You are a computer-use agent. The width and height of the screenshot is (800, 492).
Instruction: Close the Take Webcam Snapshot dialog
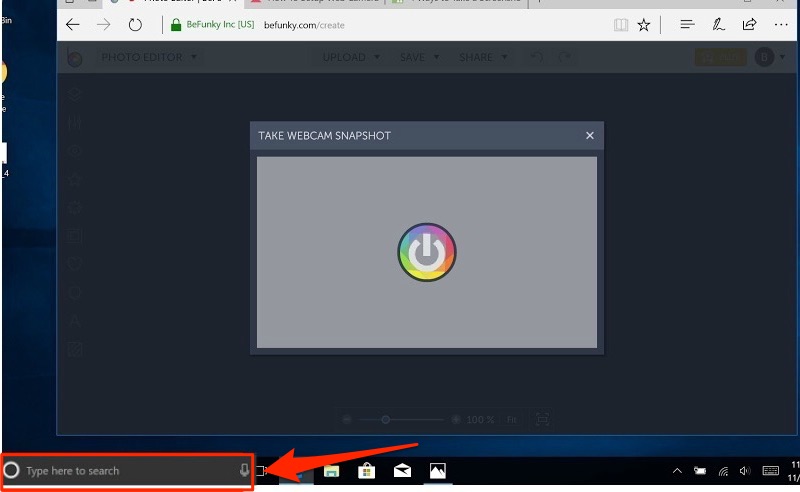pos(590,135)
